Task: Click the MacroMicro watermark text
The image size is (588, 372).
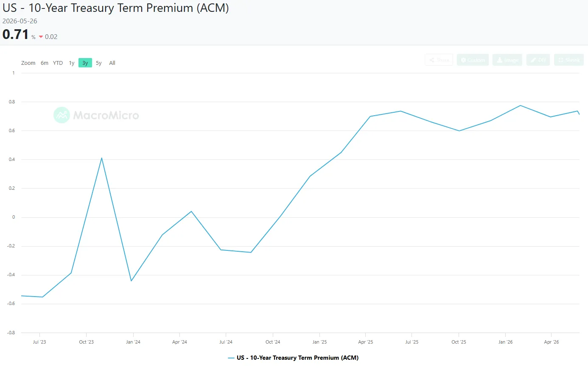Action: pyautogui.click(x=106, y=115)
